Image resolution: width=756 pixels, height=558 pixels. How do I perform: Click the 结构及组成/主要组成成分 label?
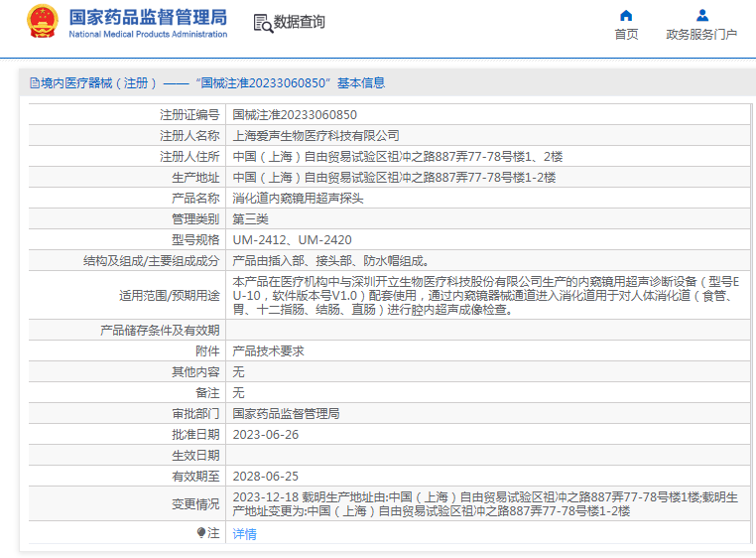[x=151, y=261]
